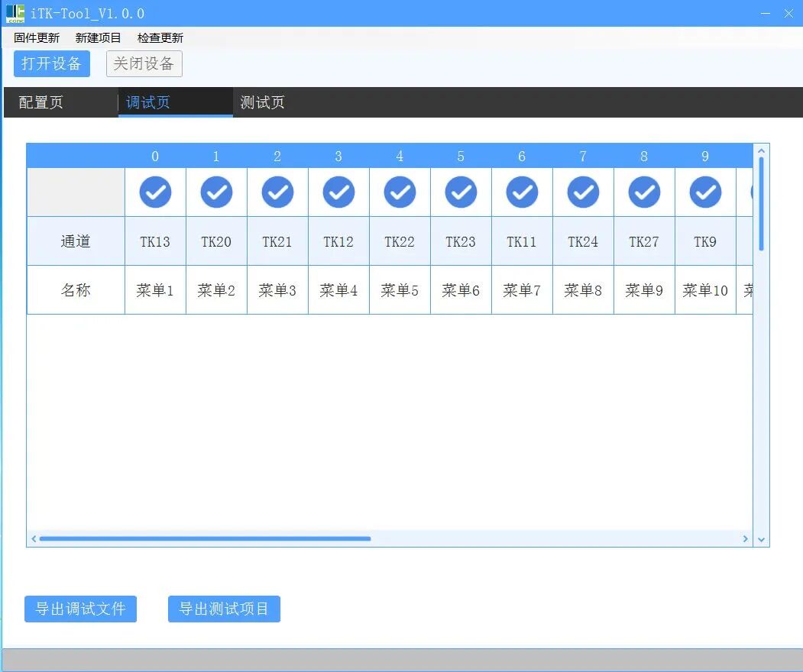Toggle the checkmark above TK11
803x672 pixels.
point(522,192)
